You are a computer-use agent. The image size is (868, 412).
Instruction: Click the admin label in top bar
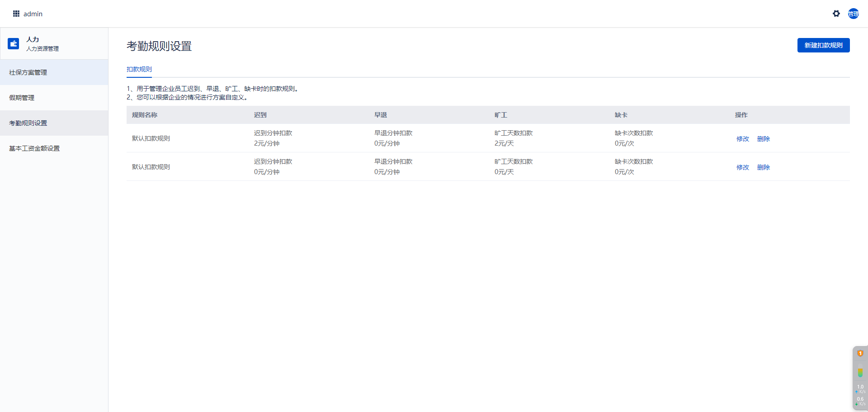33,14
